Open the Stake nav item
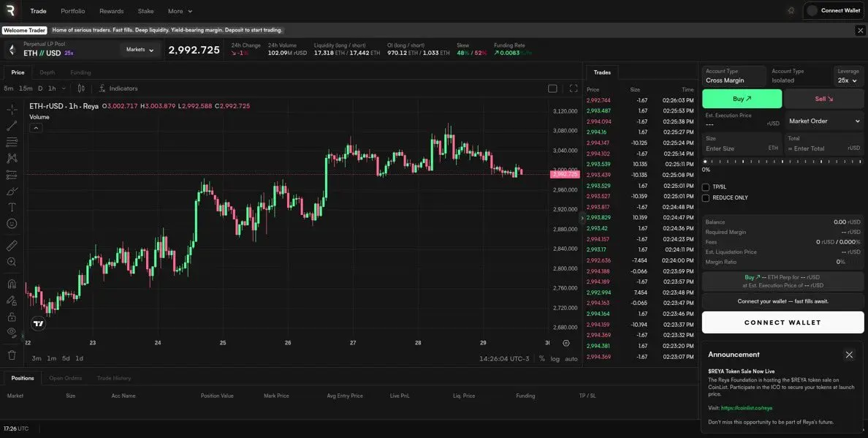Screen dimensions: 868x438 [x=145, y=11]
